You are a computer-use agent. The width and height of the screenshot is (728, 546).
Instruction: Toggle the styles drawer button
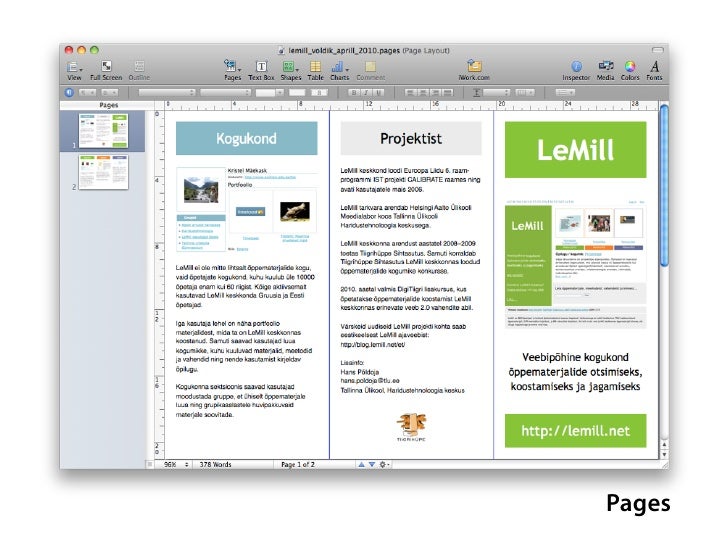pyautogui.click(x=69, y=92)
